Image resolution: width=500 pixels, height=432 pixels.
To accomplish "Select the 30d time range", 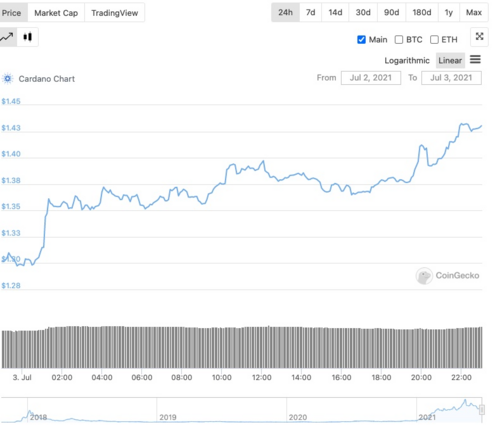I will click(363, 12).
